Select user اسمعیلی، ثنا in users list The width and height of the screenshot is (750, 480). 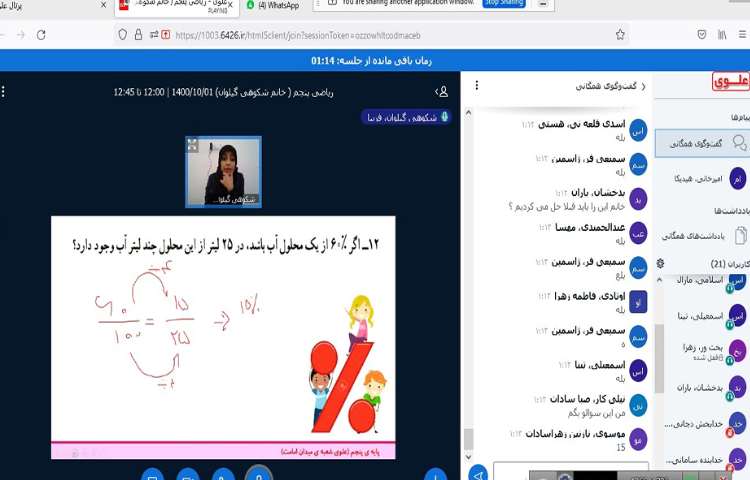coord(708,316)
